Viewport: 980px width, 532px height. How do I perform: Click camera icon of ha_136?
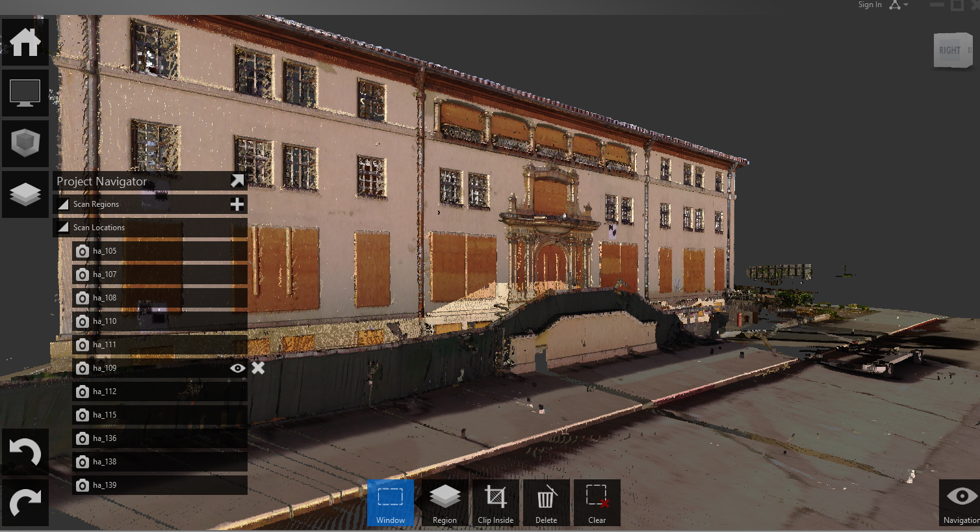coord(82,438)
